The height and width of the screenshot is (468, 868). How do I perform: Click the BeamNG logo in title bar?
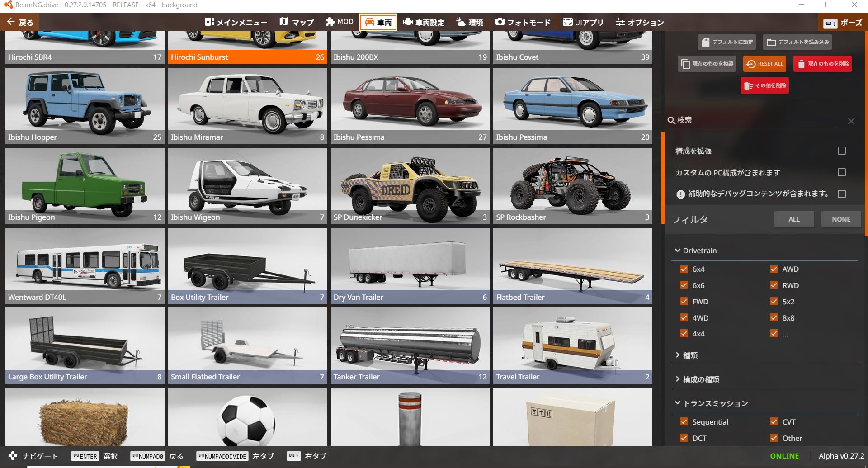point(8,5)
